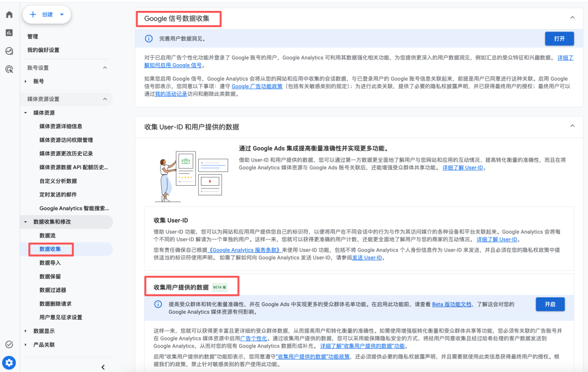Select 数据流 in the sidebar
The width and height of the screenshot is (588, 372).
coord(47,235)
